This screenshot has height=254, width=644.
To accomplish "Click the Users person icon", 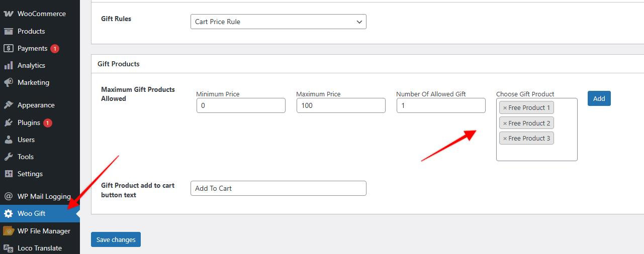I will 8,140.
